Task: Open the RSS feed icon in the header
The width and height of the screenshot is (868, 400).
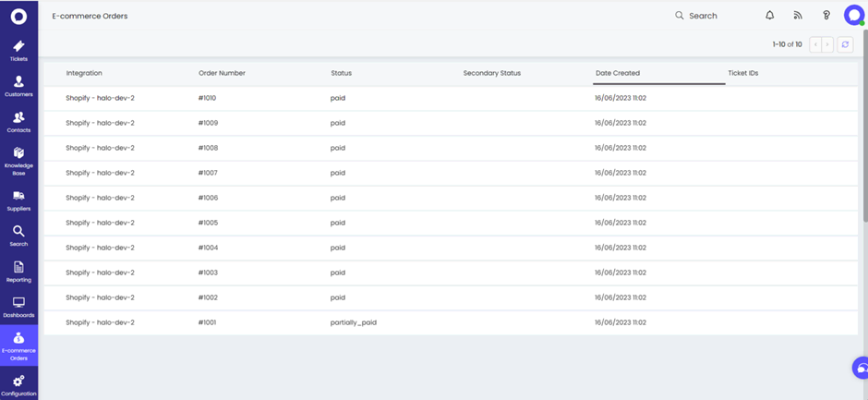Action: 798,16
